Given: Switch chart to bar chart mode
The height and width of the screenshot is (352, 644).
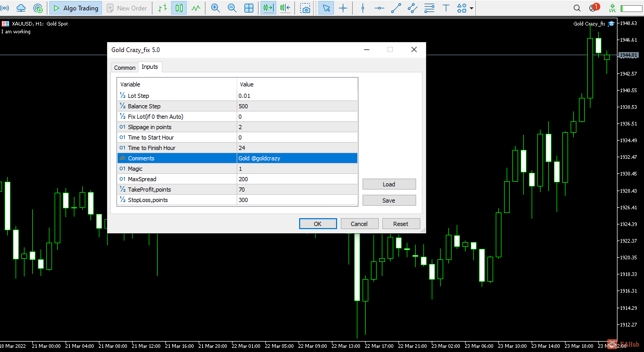Looking at the screenshot, I should (x=163, y=8).
